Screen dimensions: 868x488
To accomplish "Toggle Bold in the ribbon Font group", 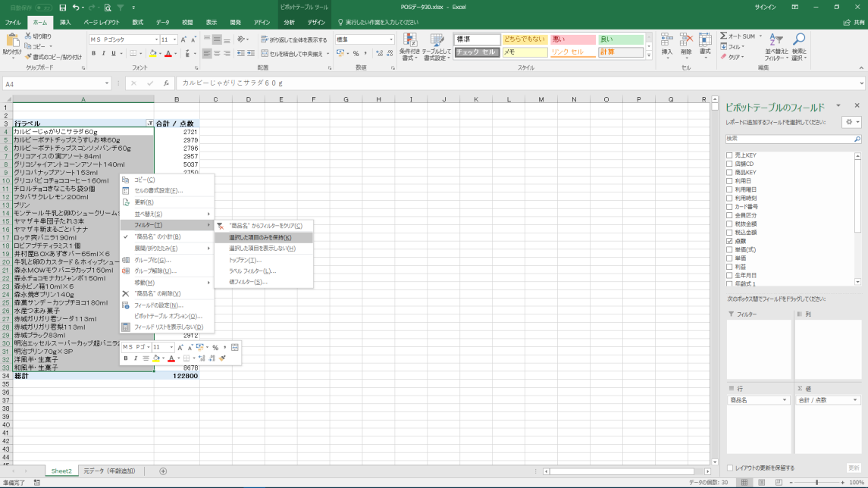I will [x=93, y=54].
